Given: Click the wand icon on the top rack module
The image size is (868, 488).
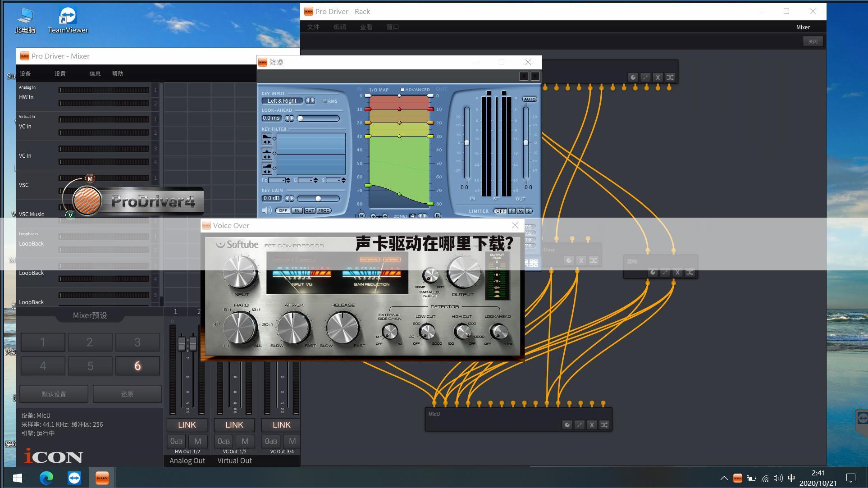Looking at the screenshot, I should (645, 77).
